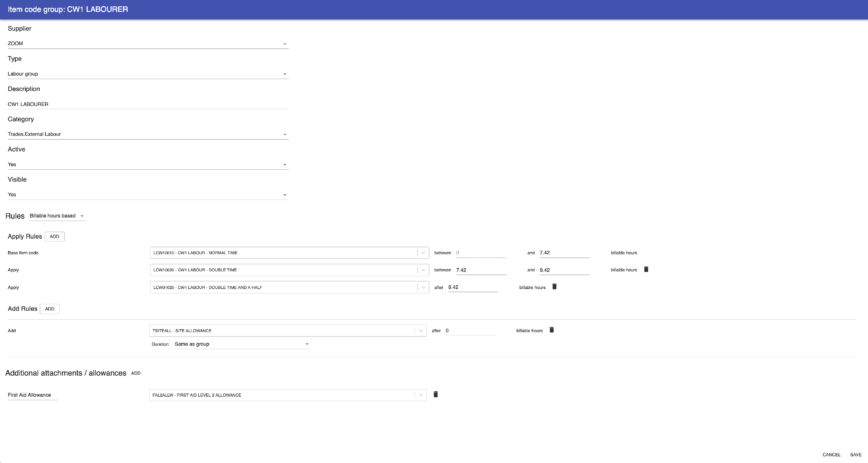The height and width of the screenshot is (463, 868).
Task: Open the Active dropdown
Action: [148, 164]
